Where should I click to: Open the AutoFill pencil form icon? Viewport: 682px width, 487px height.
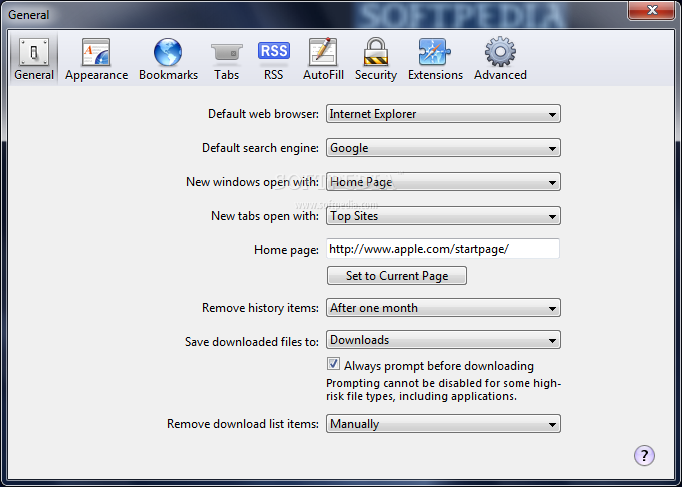(323, 52)
